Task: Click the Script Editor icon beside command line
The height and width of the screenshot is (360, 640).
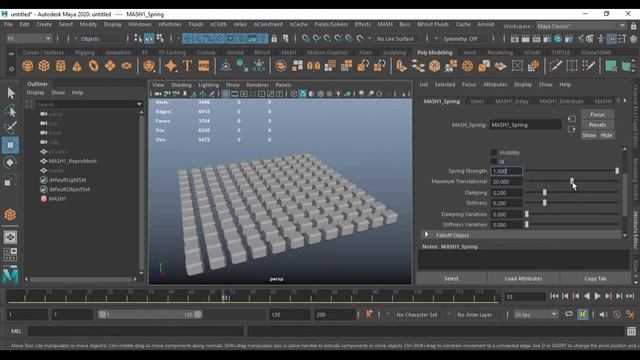Action: click(x=631, y=331)
